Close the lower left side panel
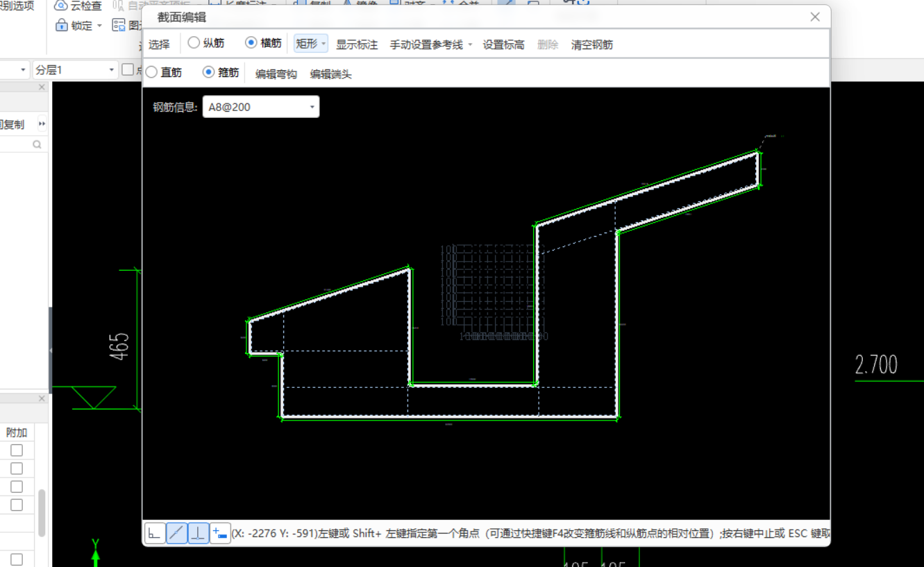This screenshot has width=924, height=567. click(42, 399)
